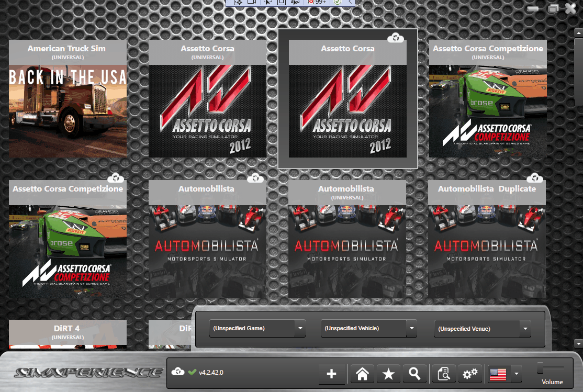583x392 pixels.
Task: Expand the Unspecified Game dropdown
Action: point(300,329)
